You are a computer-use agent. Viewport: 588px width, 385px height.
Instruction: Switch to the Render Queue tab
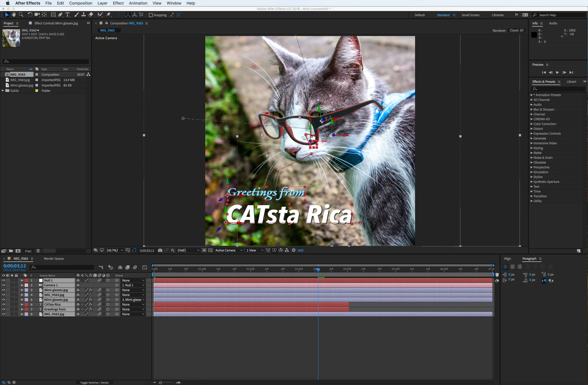54,258
